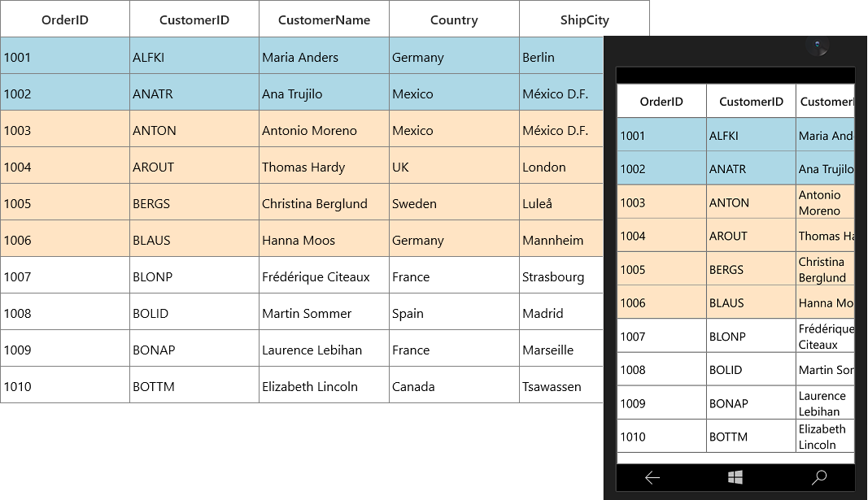
Task: Tap cell 1004 on phone grid
Action: click(x=661, y=236)
